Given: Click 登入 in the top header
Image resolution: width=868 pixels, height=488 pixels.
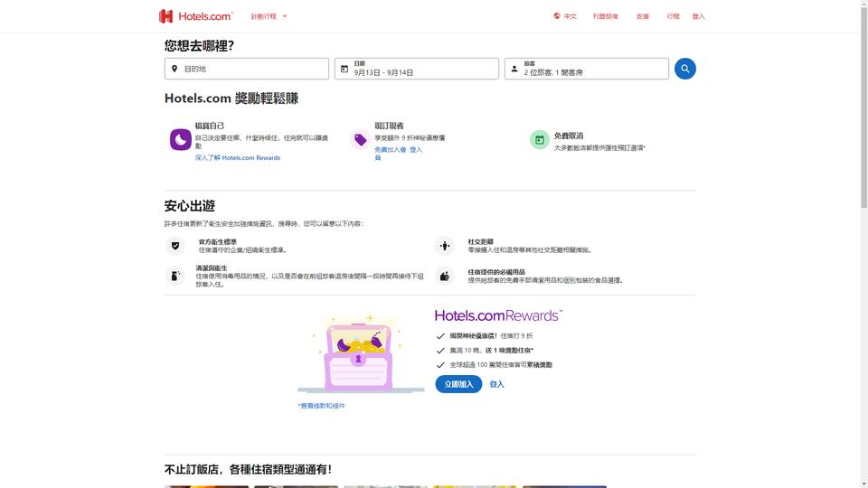Looking at the screenshot, I should point(699,16).
